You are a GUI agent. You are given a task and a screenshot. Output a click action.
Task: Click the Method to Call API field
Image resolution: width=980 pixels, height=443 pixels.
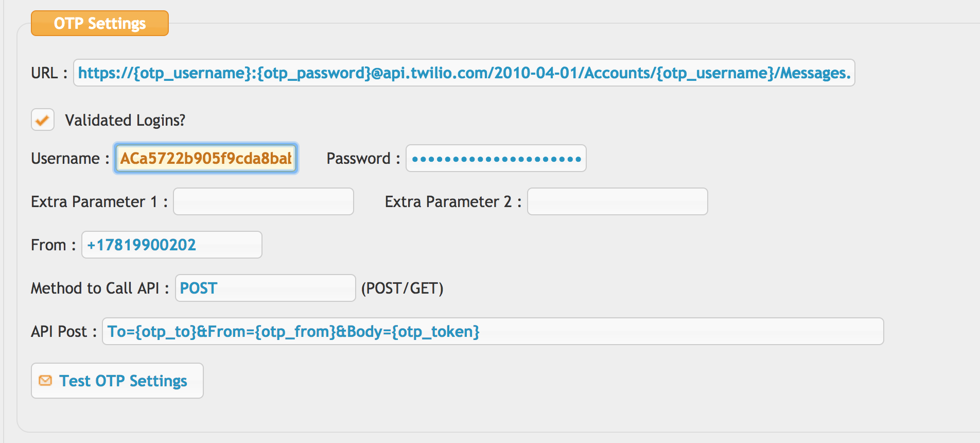(266, 288)
